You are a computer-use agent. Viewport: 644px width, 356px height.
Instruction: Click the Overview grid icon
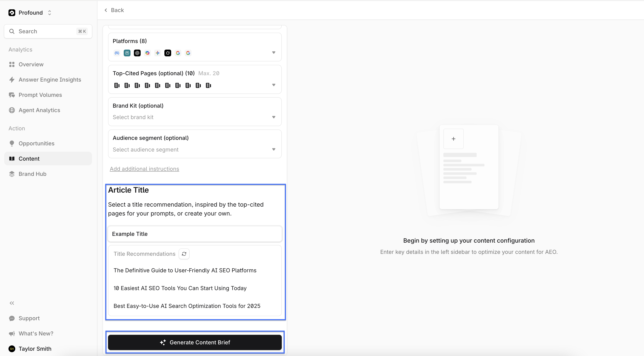(x=12, y=64)
